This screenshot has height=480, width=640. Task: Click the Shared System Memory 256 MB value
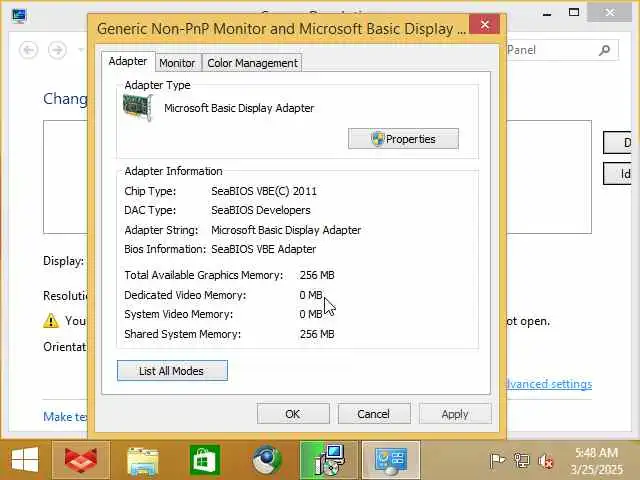click(x=317, y=334)
